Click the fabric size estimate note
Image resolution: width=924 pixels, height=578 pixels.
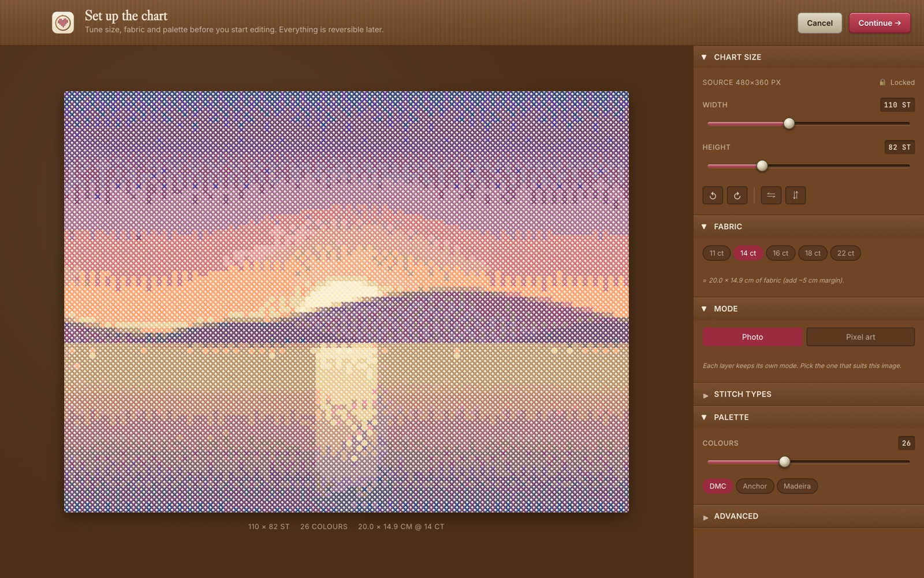(773, 280)
